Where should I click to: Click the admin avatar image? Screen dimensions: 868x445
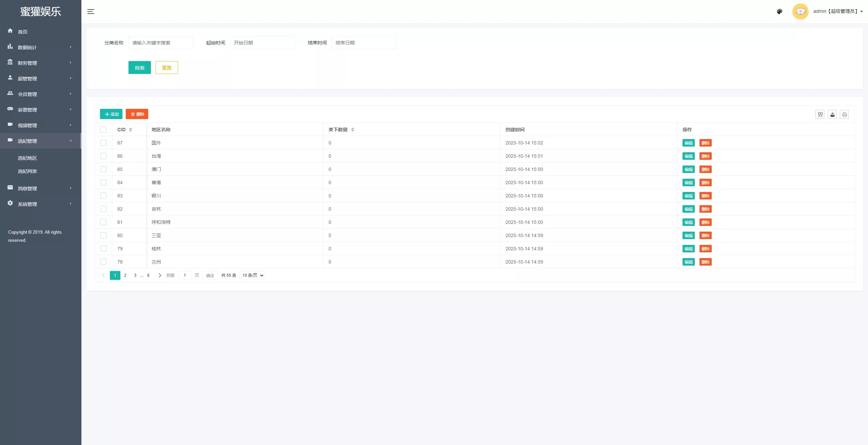click(800, 12)
